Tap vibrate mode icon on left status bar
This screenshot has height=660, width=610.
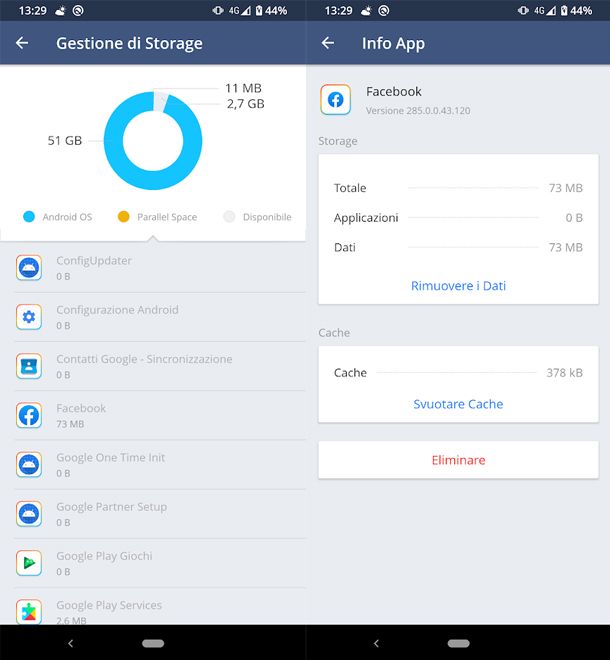click(x=218, y=11)
